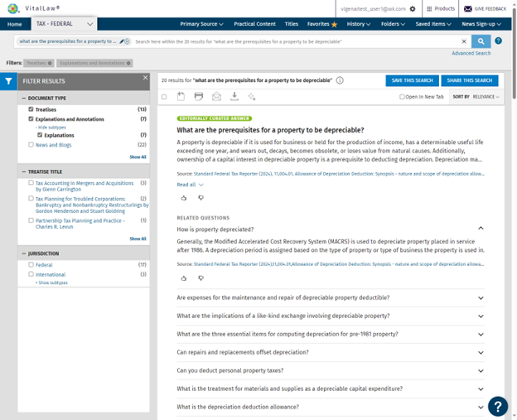Screen dimensions: 517x420
Task: Email selected results icon
Action: [216, 97]
